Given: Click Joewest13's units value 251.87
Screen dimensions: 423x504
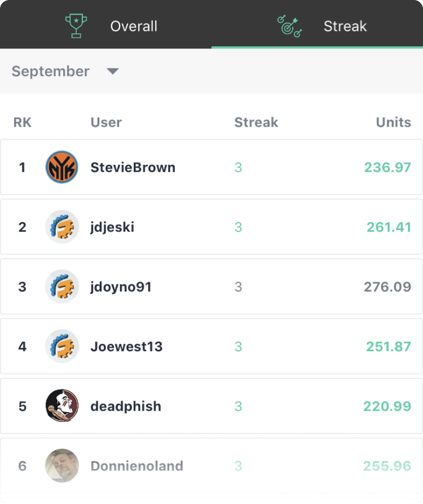Looking at the screenshot, I should click(388, 346).
